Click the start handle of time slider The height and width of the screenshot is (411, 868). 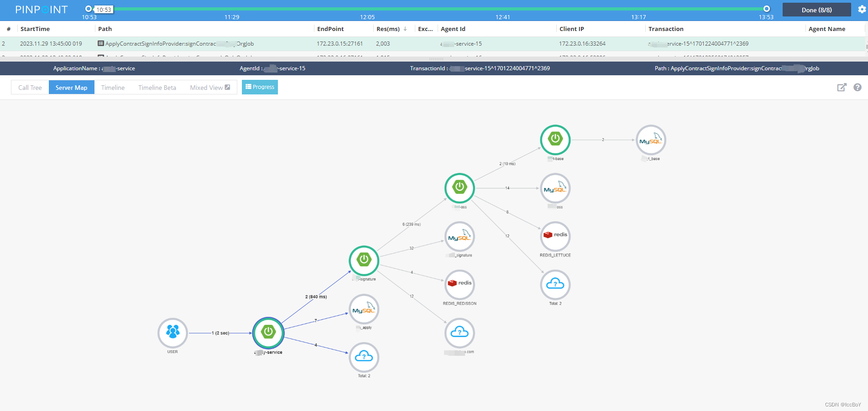pos(89,9)
